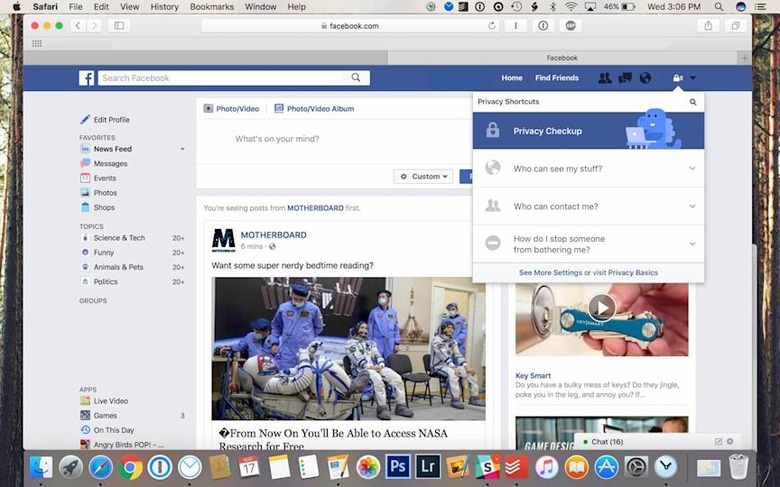780x487 pixels.
Task: Open the News Feed options arrow
Action: (182, 149)
